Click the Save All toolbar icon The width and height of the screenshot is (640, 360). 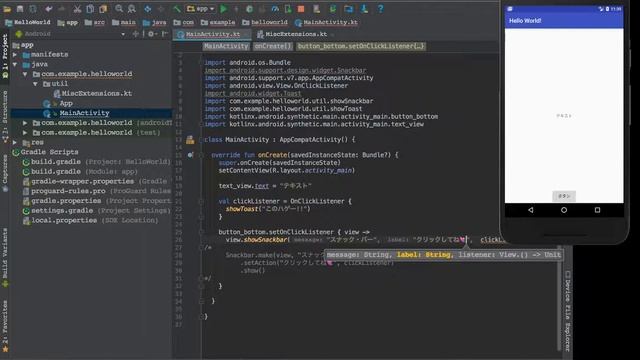[x=20, y=9]
